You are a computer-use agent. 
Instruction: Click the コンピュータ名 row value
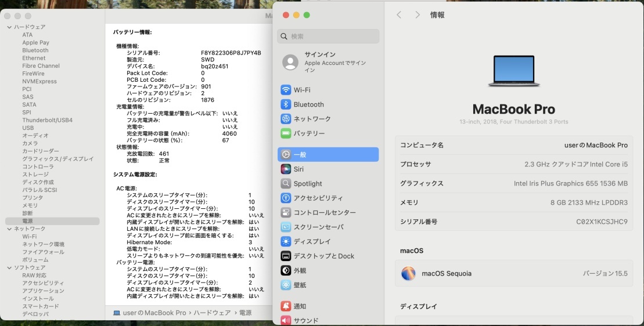(x=596, y=145)
